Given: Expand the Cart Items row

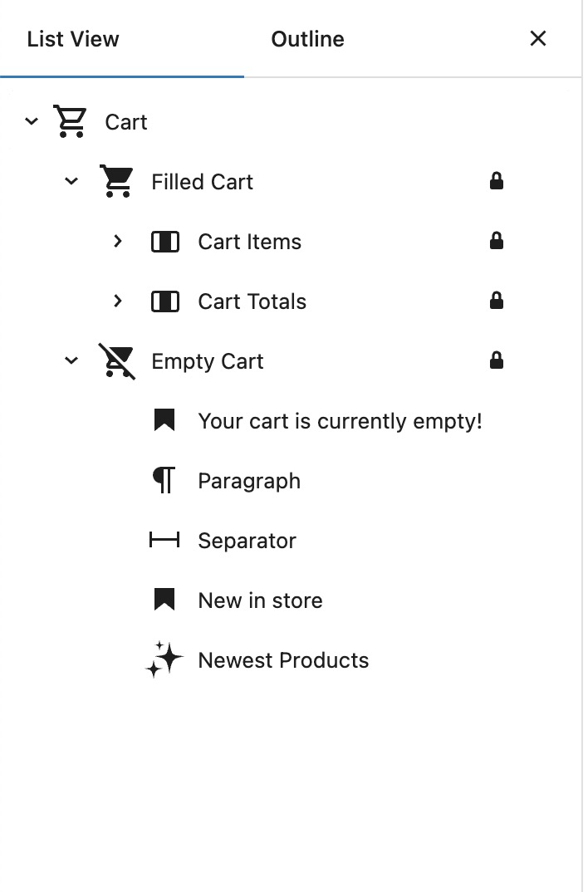Looking at the screenshot, I should (118, 241).
